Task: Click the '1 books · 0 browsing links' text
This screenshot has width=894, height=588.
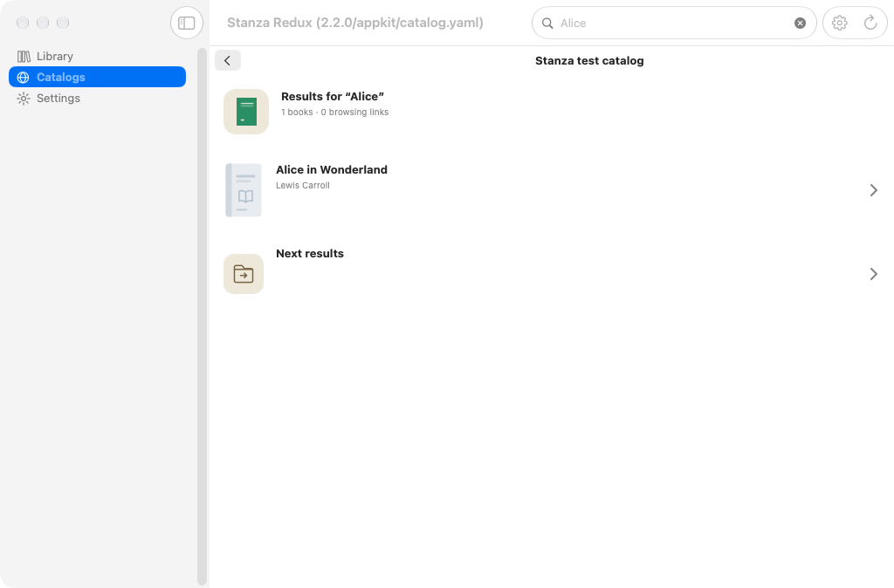Action: tap(334, 113)
